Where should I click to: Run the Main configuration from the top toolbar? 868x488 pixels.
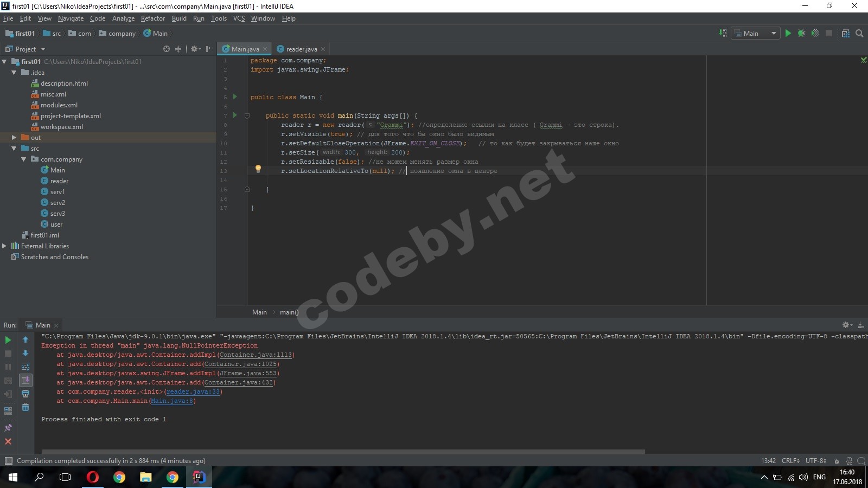coord(788,33)
